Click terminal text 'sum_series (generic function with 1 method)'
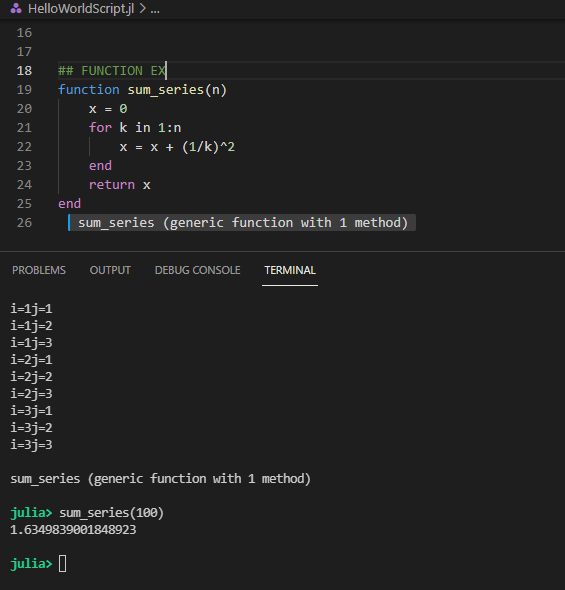 (161, 479)
